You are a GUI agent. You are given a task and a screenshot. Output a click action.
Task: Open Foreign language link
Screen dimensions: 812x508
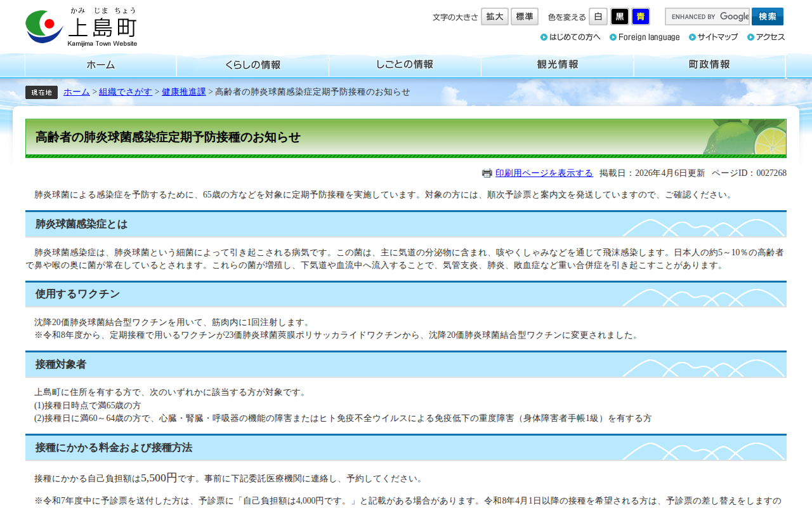coord(645,37)
